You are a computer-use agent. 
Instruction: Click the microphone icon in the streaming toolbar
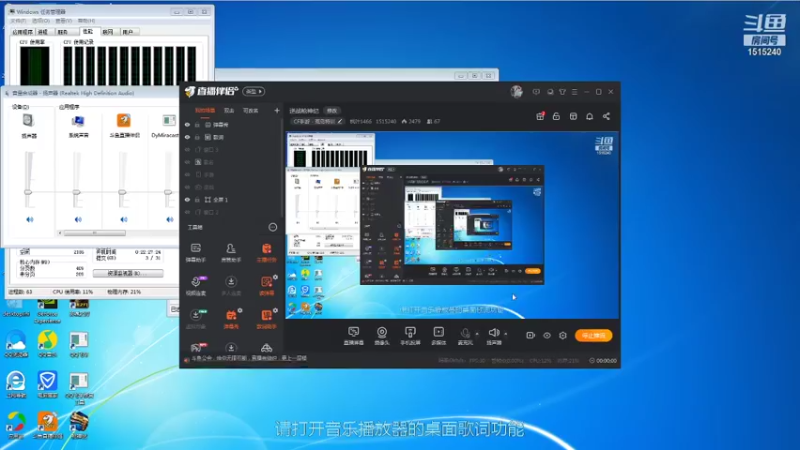tap(465, 335)
